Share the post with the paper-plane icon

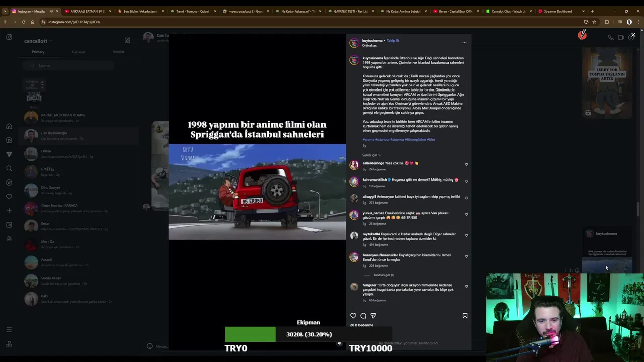click(x=373, y=316)
